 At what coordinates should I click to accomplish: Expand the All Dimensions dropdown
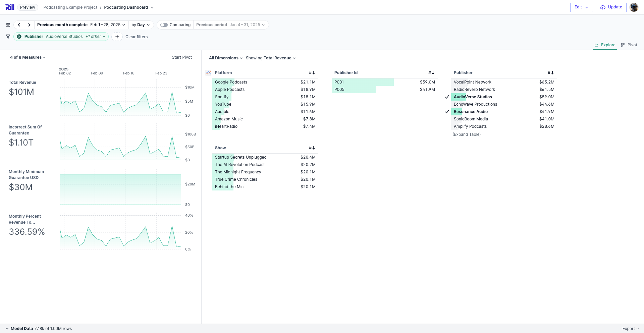[x=225, y=58]
